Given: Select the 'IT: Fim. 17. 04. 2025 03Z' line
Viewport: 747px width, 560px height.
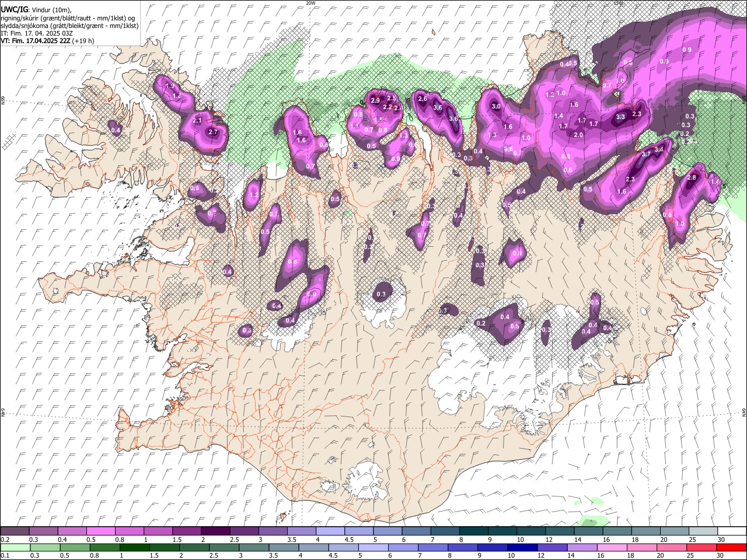Looking at the screenshot, I should [x=37, y=33].
